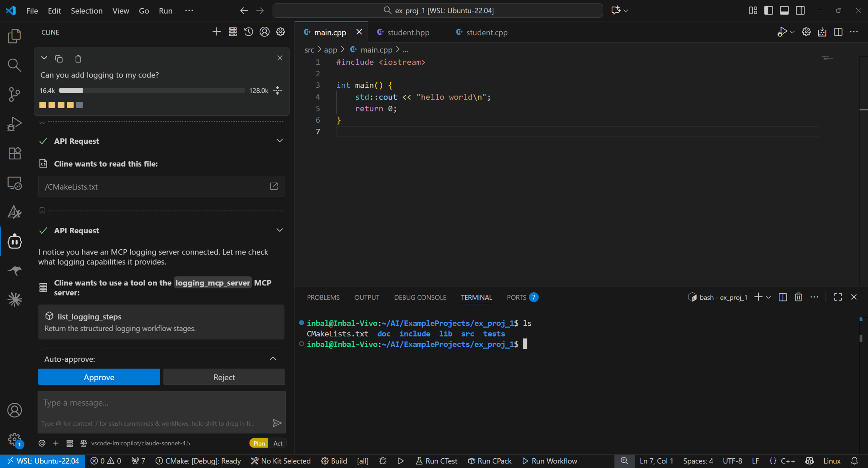Switch Cline to Plan mode

click(259, 443)
